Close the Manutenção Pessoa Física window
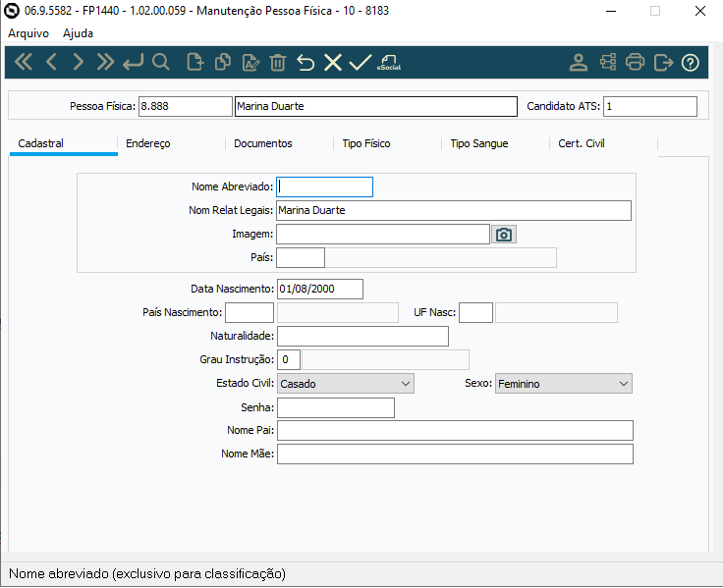 [700, 11]
